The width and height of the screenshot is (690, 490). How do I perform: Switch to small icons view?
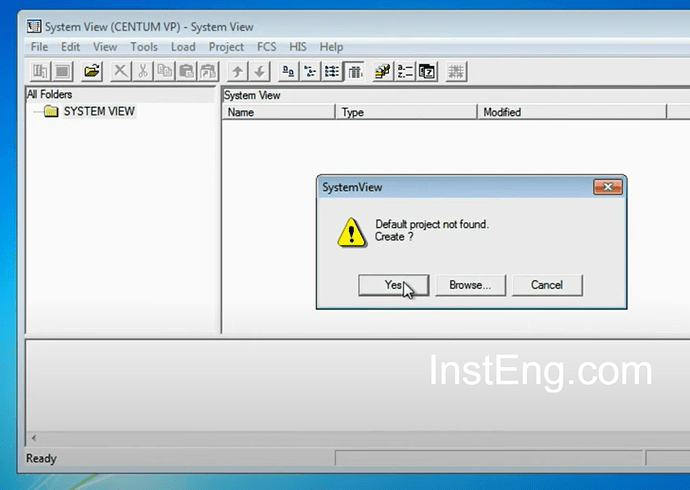click(310, 71)
